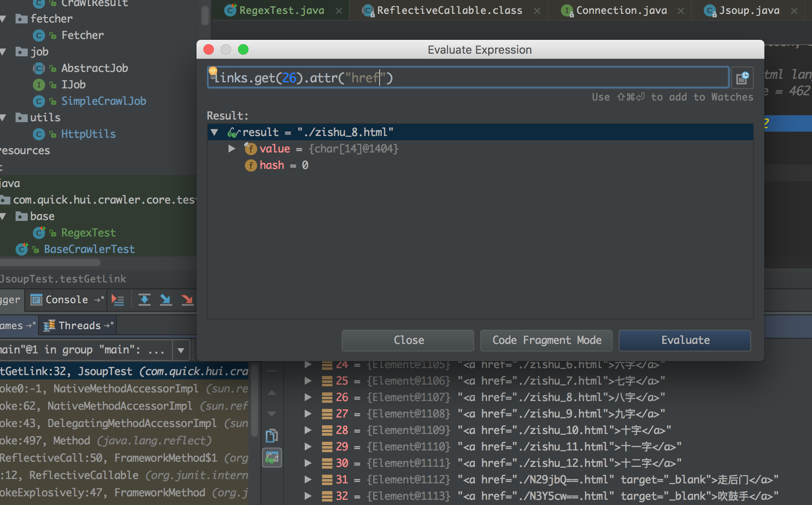Collapse the utils folder in project tree
The width and height of the screenshot is (812, 505).
(x=3, y=117)
